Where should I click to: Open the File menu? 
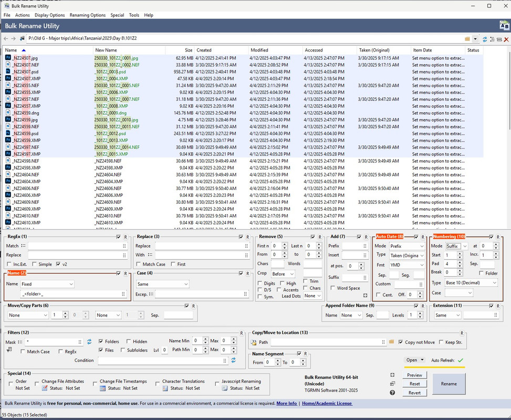pyautogui.click(x=7, y=15)
